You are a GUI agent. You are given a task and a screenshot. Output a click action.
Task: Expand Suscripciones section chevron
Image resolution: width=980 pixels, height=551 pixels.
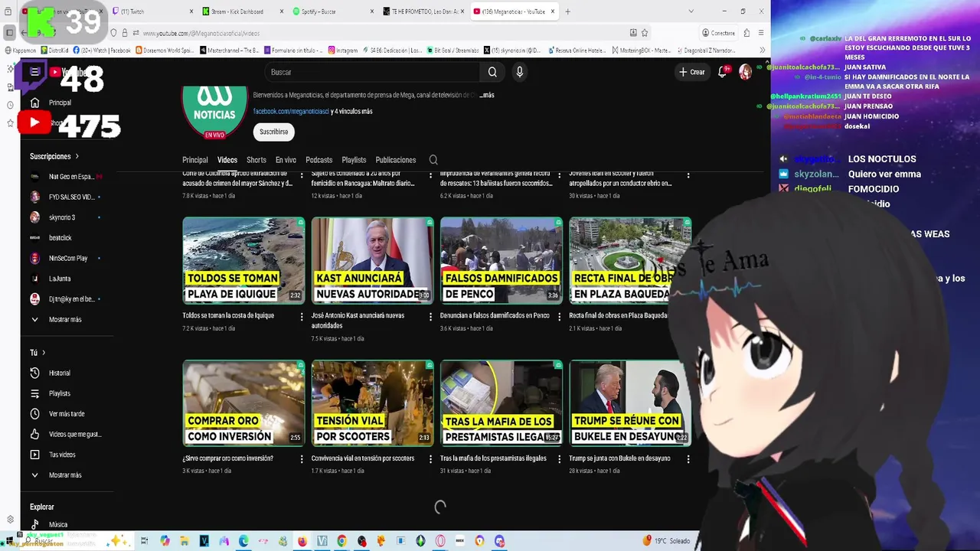[x=77, y=156]
